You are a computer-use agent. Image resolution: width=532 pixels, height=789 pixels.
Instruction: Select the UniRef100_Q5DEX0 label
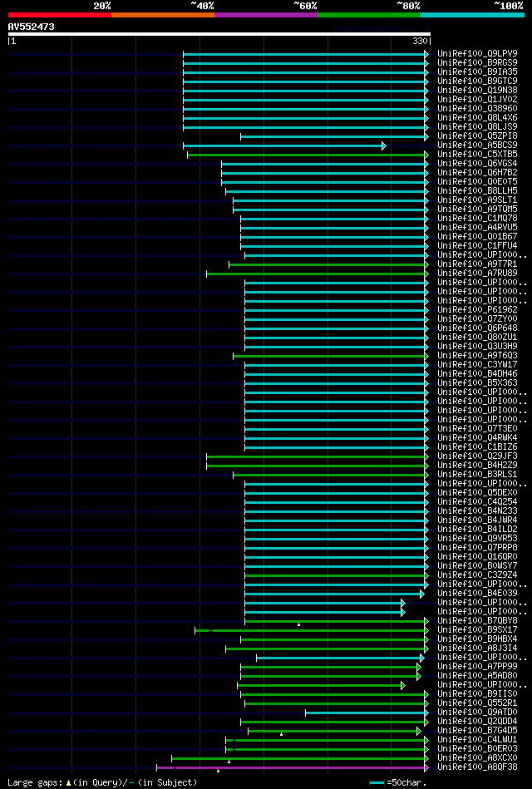point(477,493)
